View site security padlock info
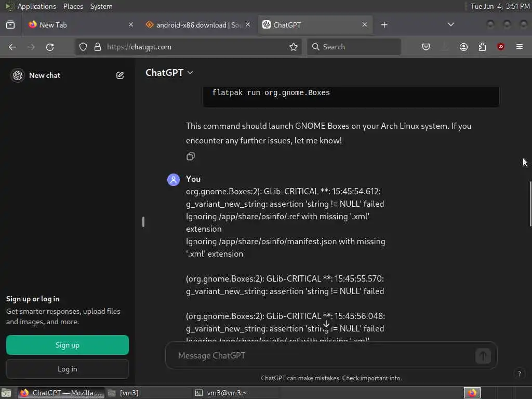Screen dimensions: 532x399 point(98,47)
